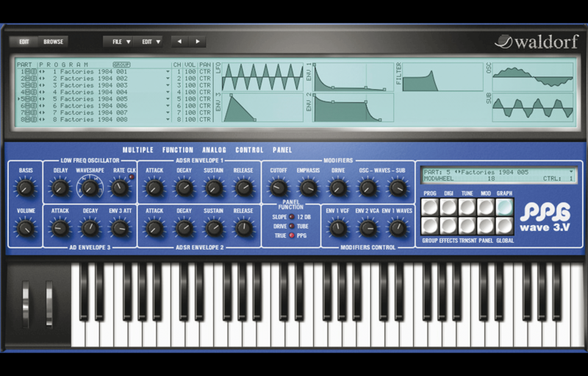Screen dimensions: 588x376
Task: Click ADSR Envelope 1 SUSTAIN knob
Action: (214, 188)
